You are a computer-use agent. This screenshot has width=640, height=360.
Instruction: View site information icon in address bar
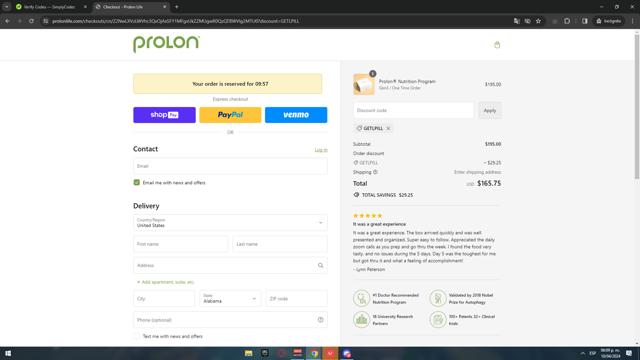point(46,21)
